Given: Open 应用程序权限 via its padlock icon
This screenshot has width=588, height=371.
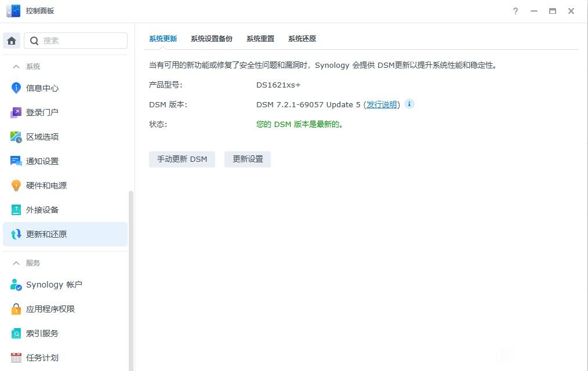Looking at the screenshot, I should tap(16, 309).
